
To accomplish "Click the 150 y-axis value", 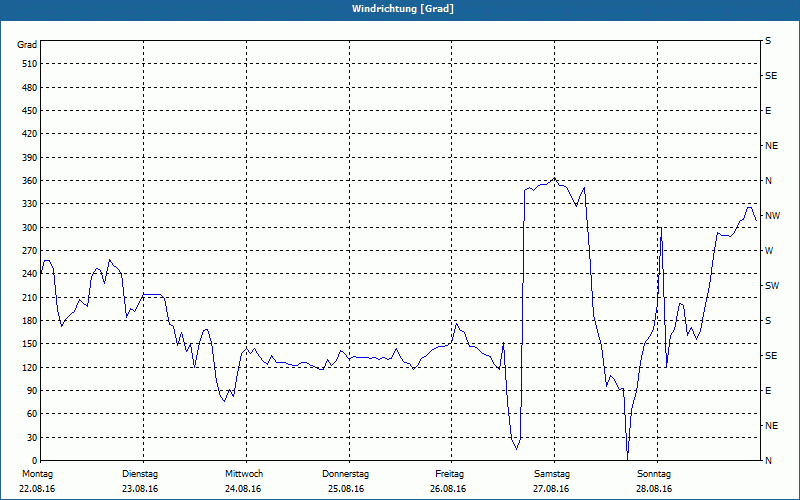I will pyautogui.click(x=30, y=343).
